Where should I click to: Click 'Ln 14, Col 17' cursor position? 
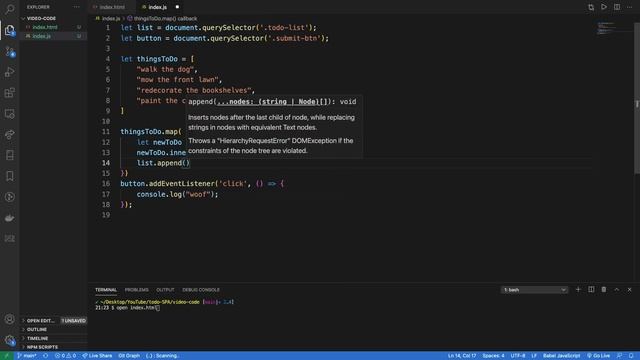coord(462,356)
